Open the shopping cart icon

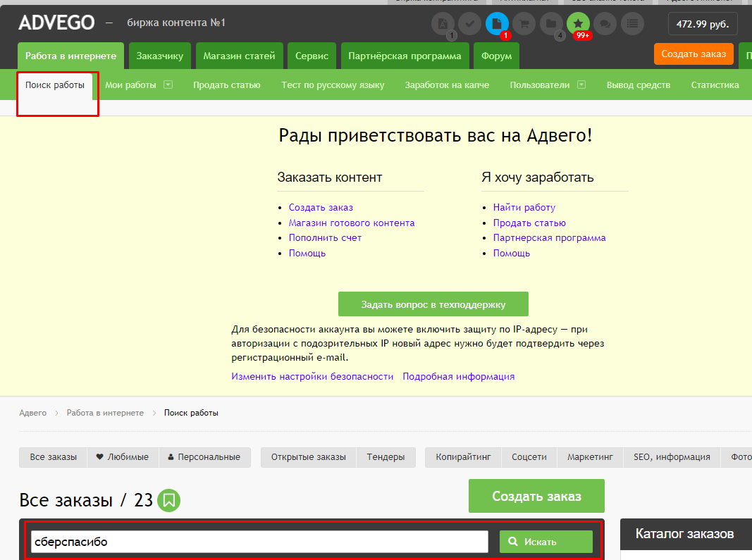click(524, 23)
